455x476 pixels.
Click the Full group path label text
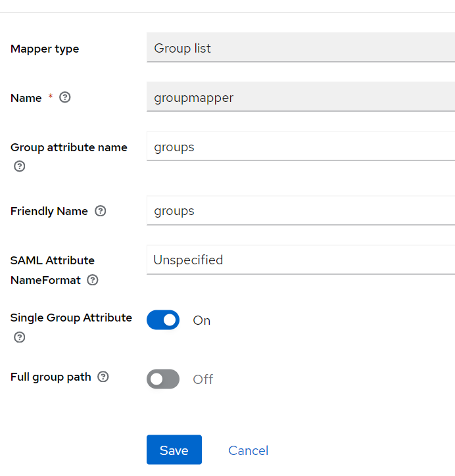51,377
